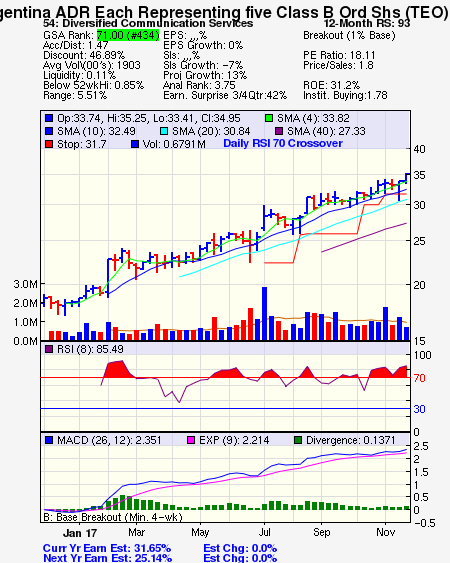Click the Sls Growth: -7% value

click(203, 65)
